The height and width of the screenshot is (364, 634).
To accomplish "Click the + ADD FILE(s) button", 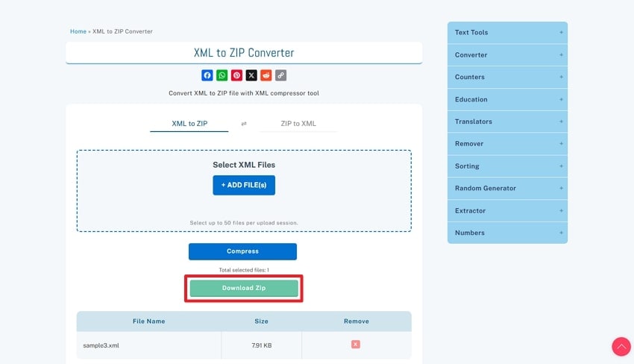I will click(244, 185).
